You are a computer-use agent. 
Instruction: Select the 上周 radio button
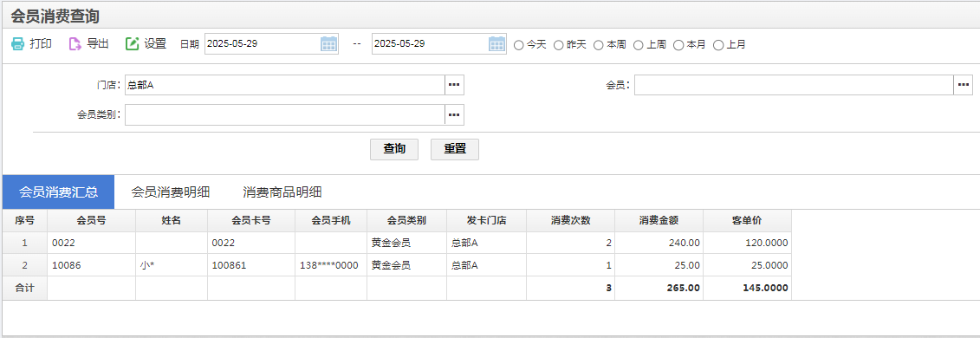point(638,45)
